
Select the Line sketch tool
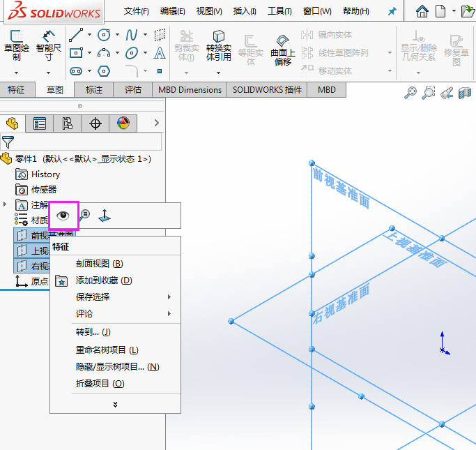click(x=76, y=35)
